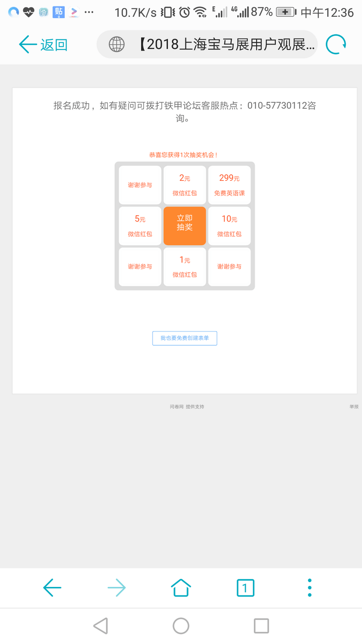Open 问卷网 提供支持 footer link
The image size is (362, 644).
187,407
